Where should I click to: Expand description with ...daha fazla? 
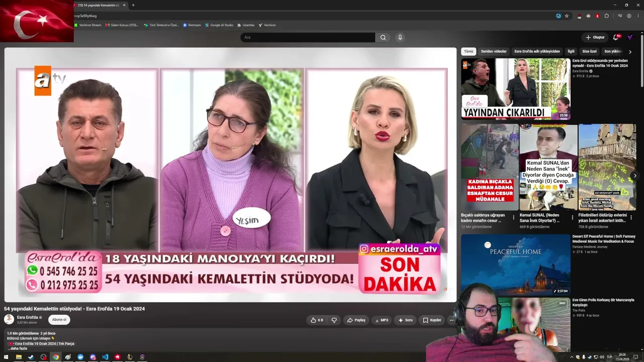pyautogui.click(x=17, y=348)
